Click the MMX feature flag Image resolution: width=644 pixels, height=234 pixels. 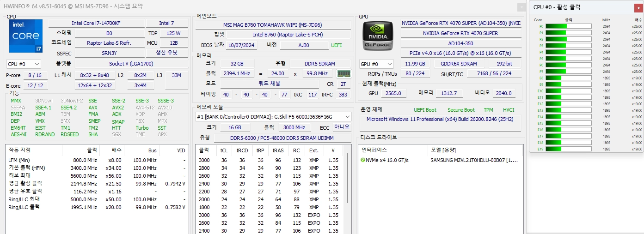16,101
